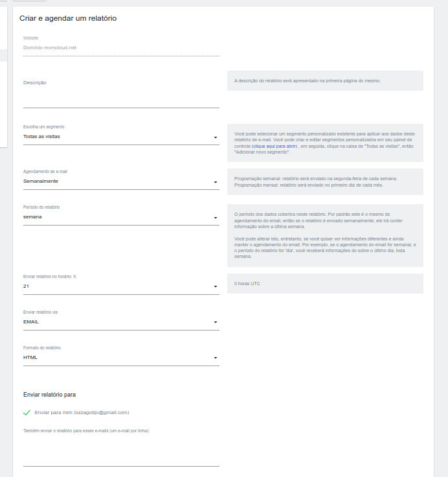Open the "Todas as visitas" segment dropdown
The width and height of the screenshot is (448, 477).
[121, 137]
